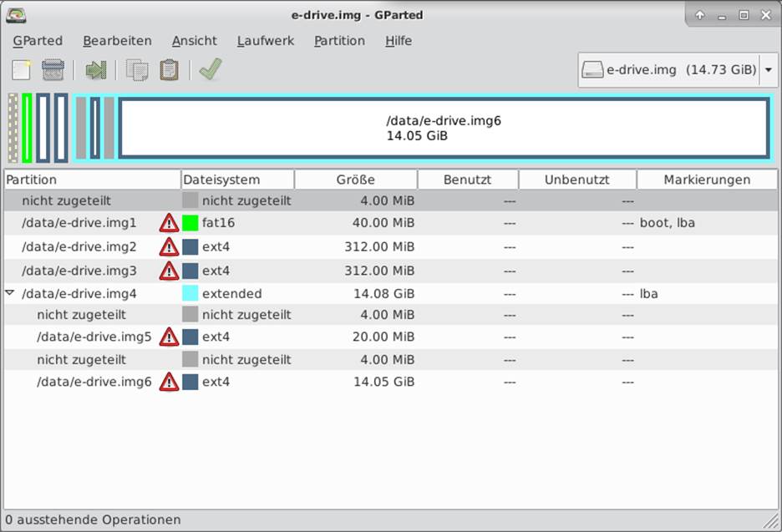Sort by the Größe column header
This screenshot has width=782, height=532.
click(x=355, y=180)
